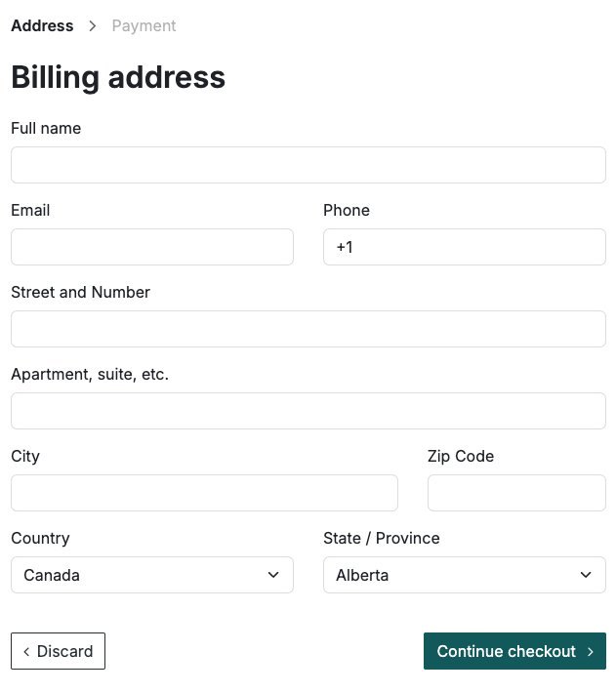Click the Billing address heading
This screenshot has height=693, width=616.
(x=118, y=77)
